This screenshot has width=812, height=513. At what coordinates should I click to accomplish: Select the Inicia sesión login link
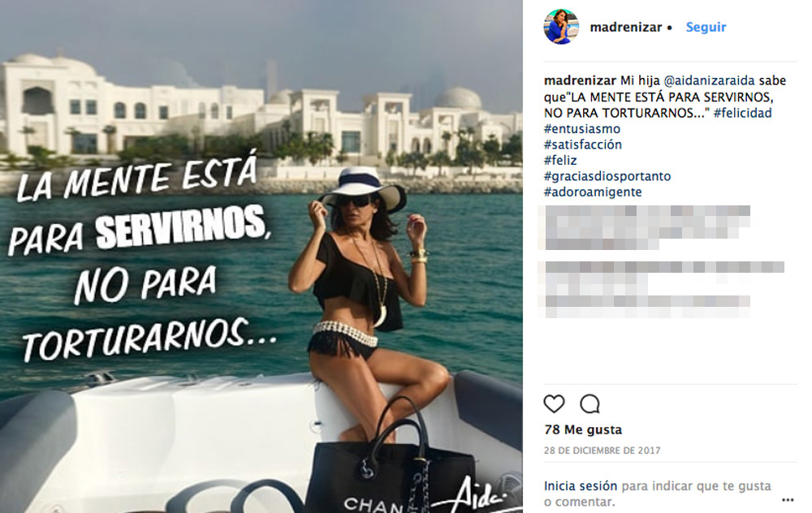(580, 486)
